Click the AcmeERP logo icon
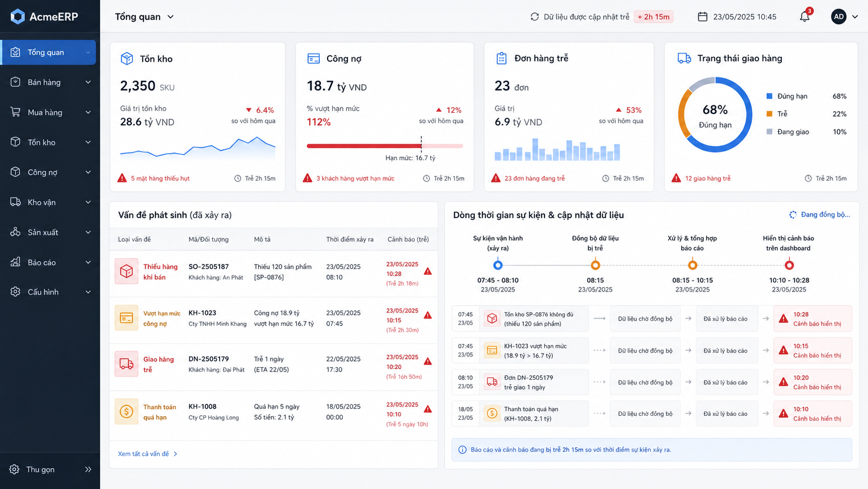The image size is (868, 489). (18, 17)
